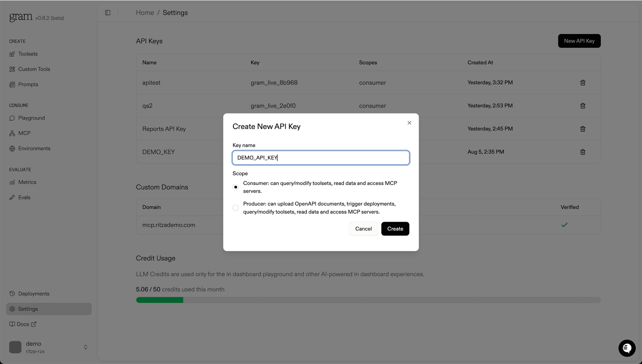
Task: Go to Deployments
Action: (34, 294)
